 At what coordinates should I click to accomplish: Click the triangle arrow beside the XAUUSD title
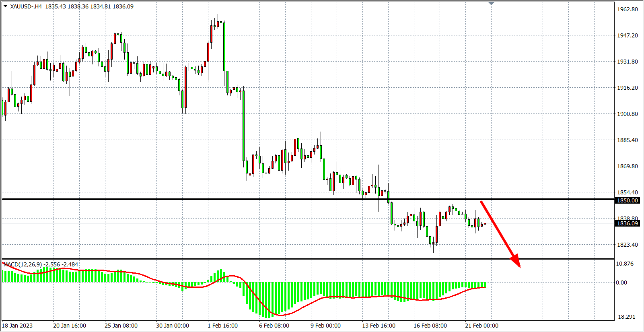[x=5, y=6]
